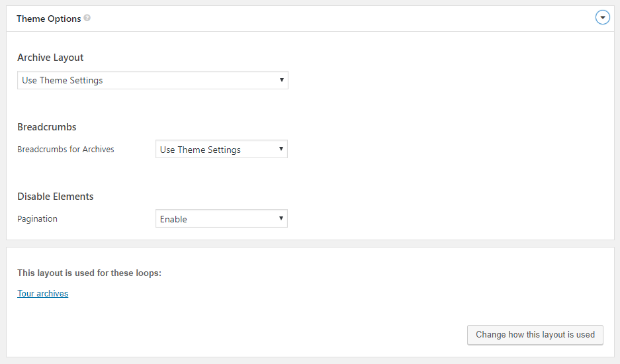Image resolution: width=620 pixels, height=364 pixels.
Task: Open the Archive Layout dropdown
Action: (x=153, y=80)
